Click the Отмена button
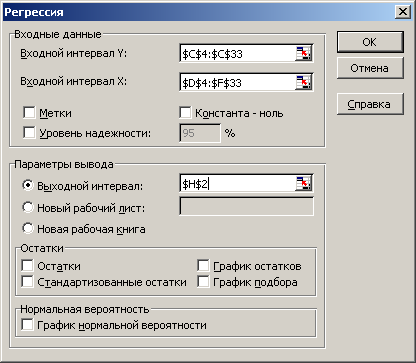416x363 pixels. pos(370,68)
